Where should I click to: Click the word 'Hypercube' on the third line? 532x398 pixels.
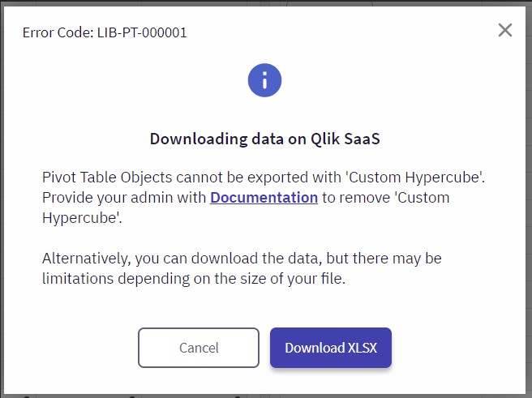(82, 218)
